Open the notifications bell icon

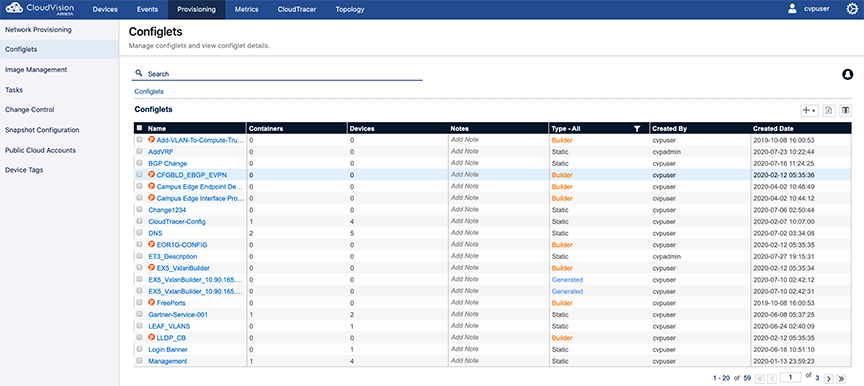pyautogui.click(x=847, y=74)
